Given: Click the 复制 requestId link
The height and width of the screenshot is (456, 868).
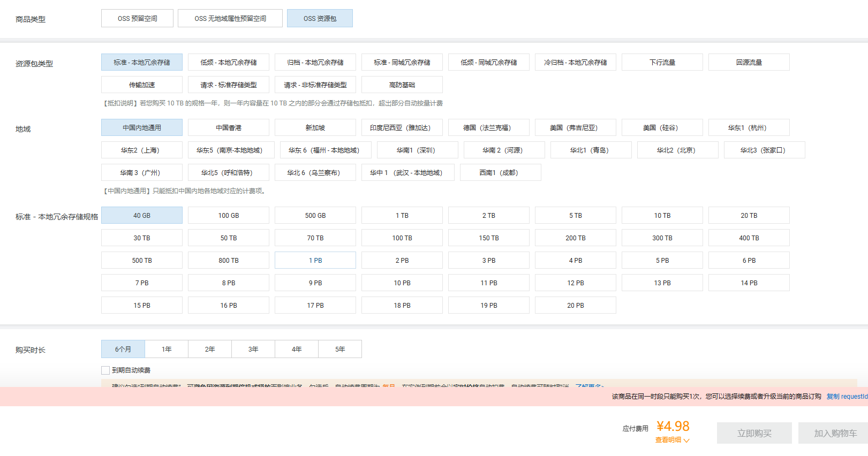Looking at the screenshot, I should point(847,397).
